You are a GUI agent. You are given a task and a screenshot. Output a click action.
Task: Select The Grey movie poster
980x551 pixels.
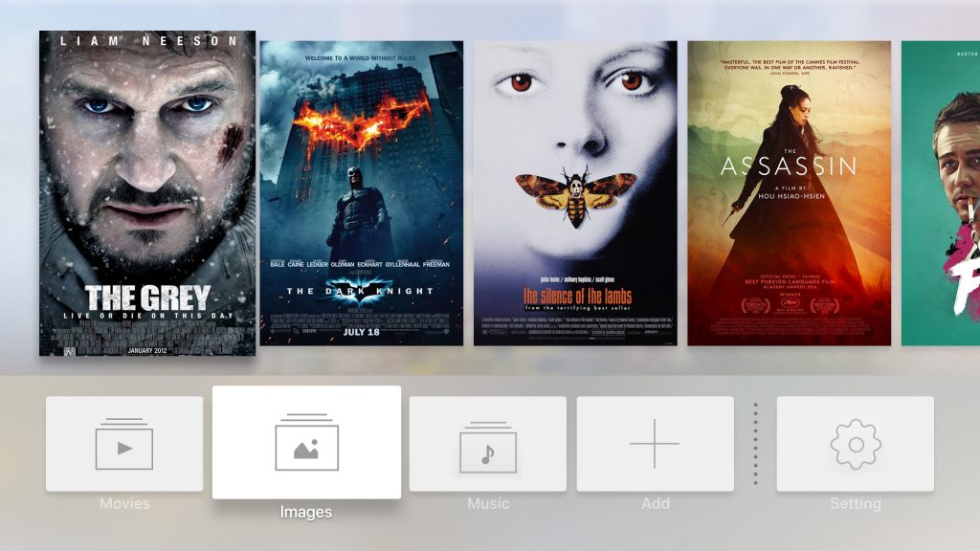[x=147, y=193]
